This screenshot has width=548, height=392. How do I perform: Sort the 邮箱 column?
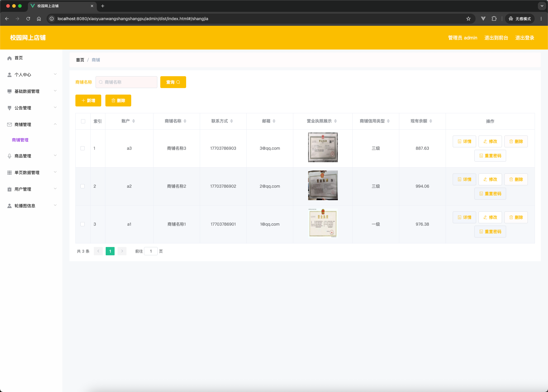(274, 121)
